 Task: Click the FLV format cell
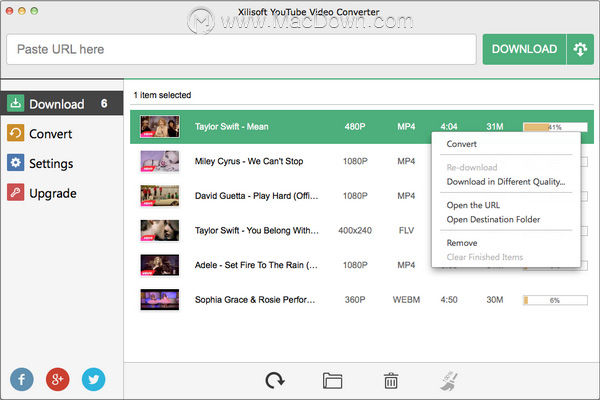click(406, 230)
